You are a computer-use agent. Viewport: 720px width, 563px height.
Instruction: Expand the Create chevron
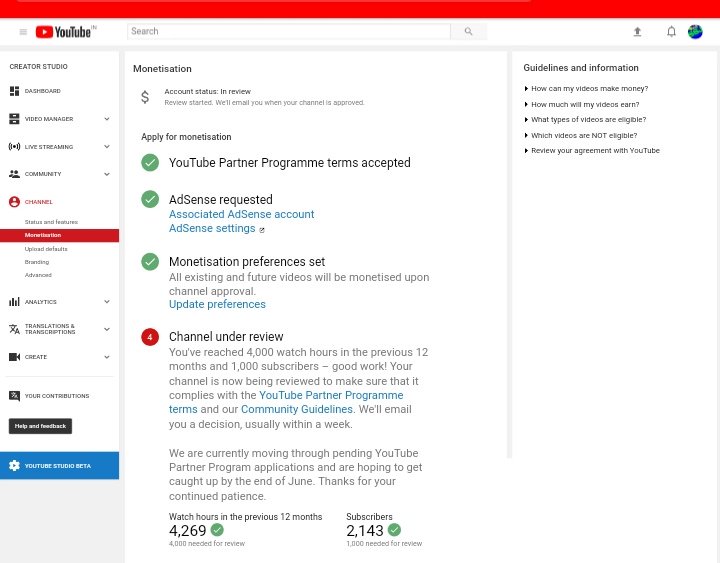point(107,357)
